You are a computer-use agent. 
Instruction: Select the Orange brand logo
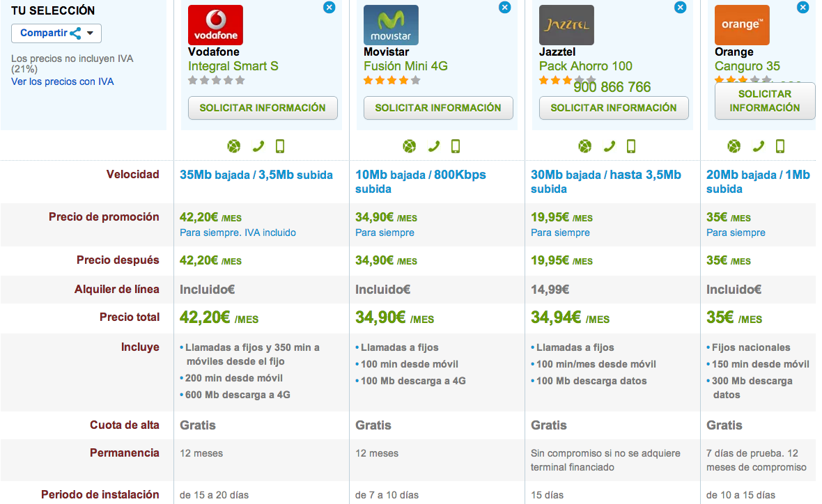click(742, 25)
